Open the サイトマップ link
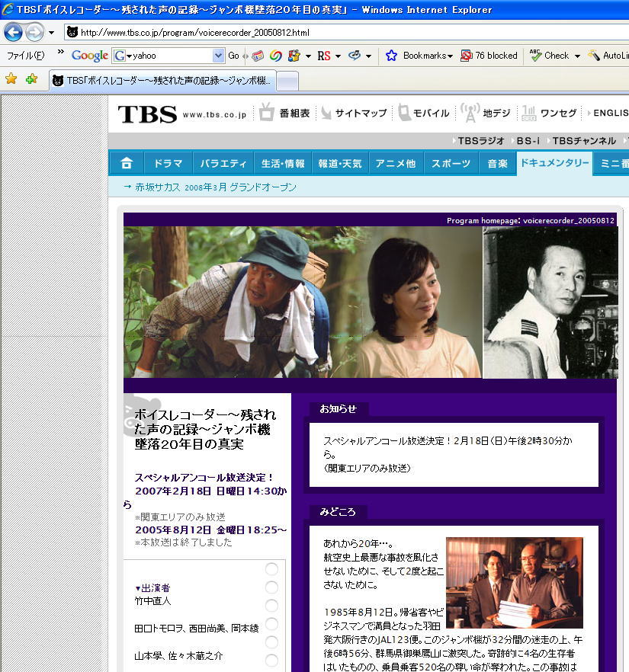Screen dimensions: 629x672 coord(355,113)
